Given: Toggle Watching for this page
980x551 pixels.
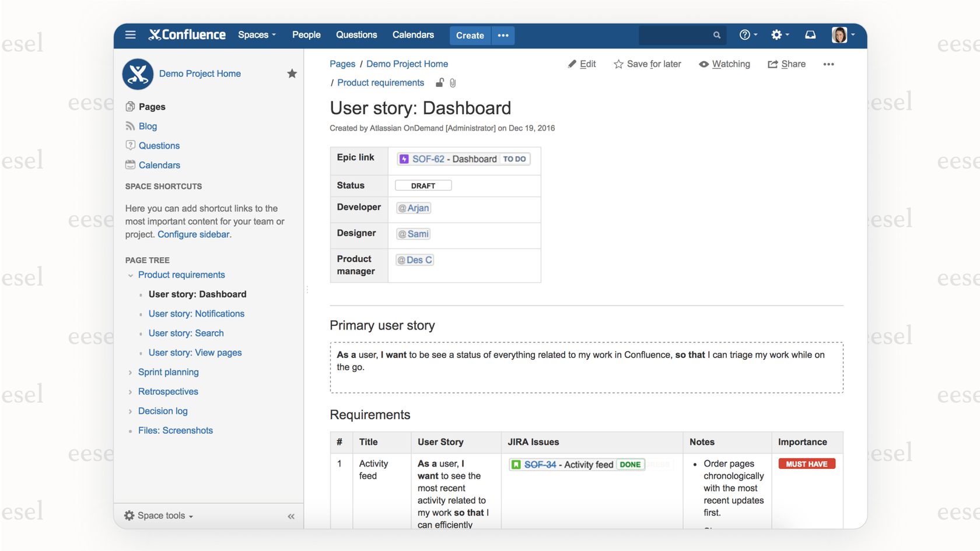Looking at the screenshot, I should click(x=724, y=64).
